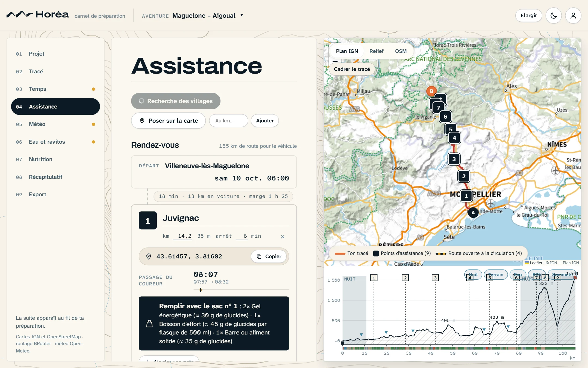Click assistance point 4 on the map
Screen dimensions: 588x368
pyautogui.click(x=454, y=138)
